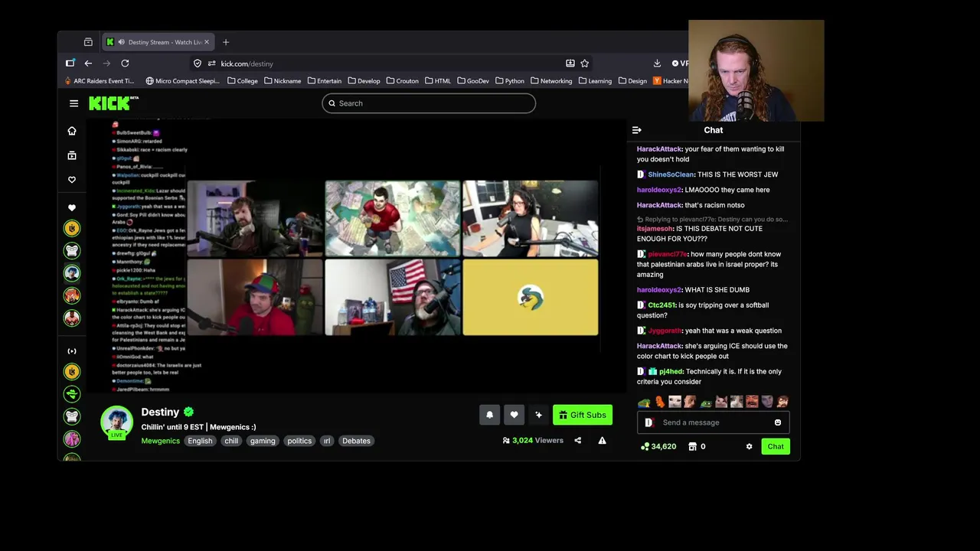Insert the last bearded man emote
Screen dimensions: 980x551
click(782, 402)
